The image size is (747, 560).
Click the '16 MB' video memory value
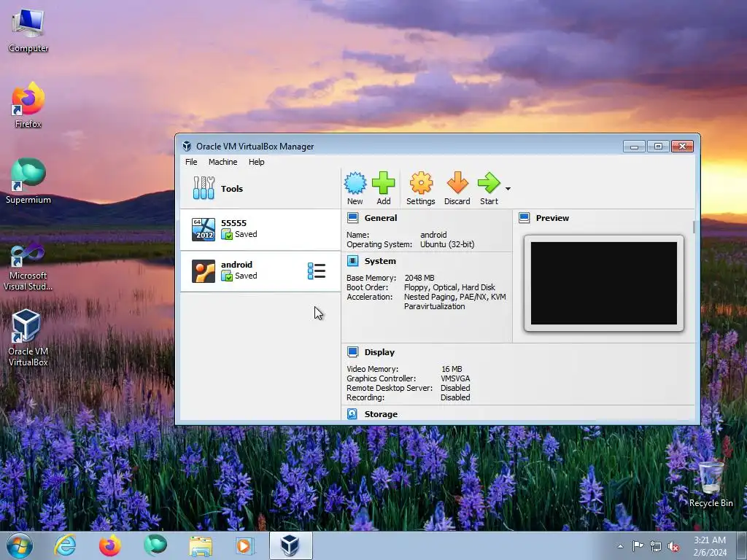[x=451, y=369]
